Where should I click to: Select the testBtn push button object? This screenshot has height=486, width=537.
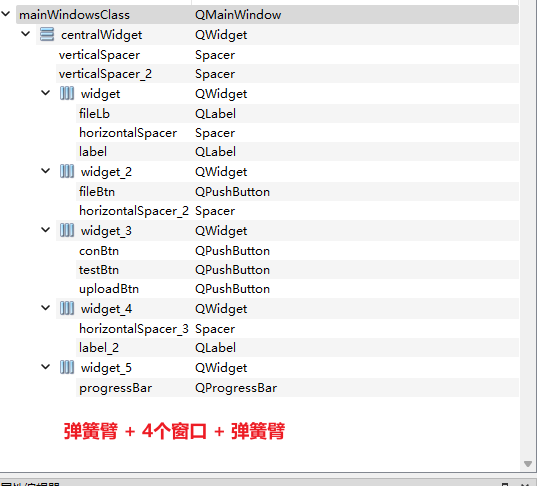pyautogui.click(x=99, y=270)
